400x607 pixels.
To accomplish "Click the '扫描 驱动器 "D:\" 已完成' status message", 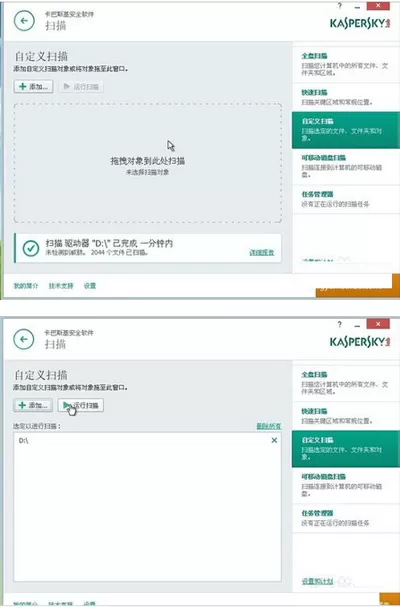I will (109, 243).
